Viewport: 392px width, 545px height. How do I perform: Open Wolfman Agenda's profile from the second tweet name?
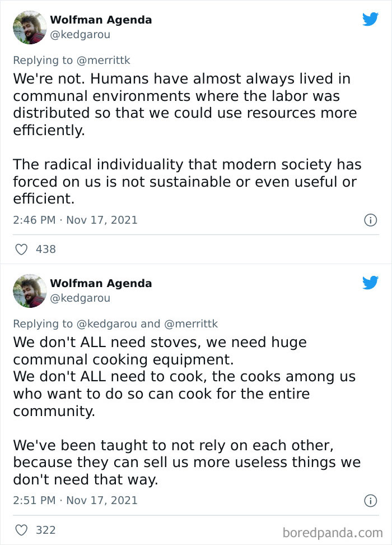101,283
